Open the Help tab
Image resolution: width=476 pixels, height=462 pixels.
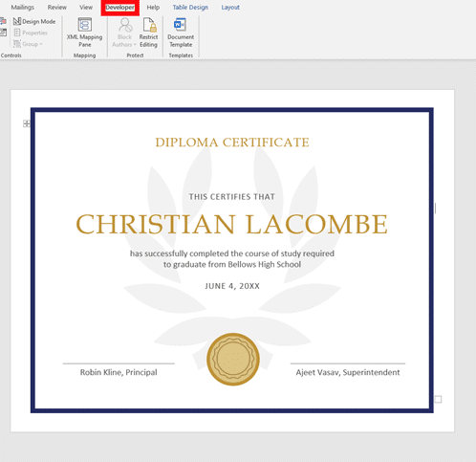tap(153, 7)
